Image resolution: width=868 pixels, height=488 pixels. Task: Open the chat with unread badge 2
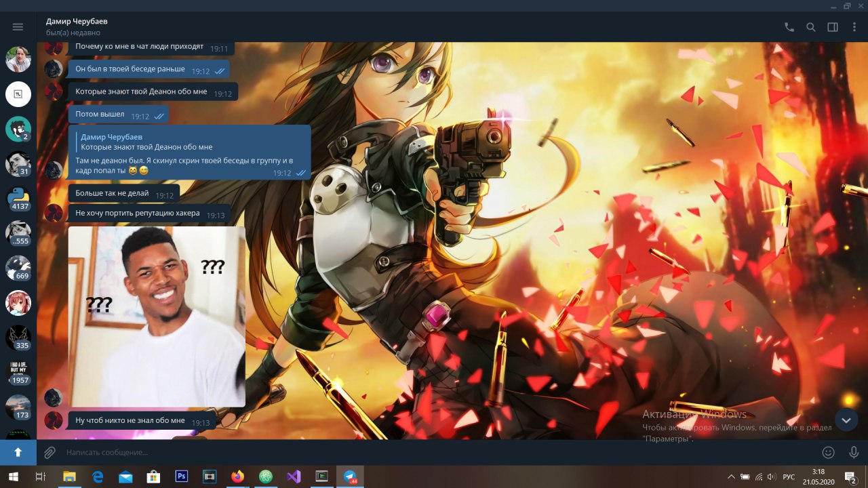18,129
